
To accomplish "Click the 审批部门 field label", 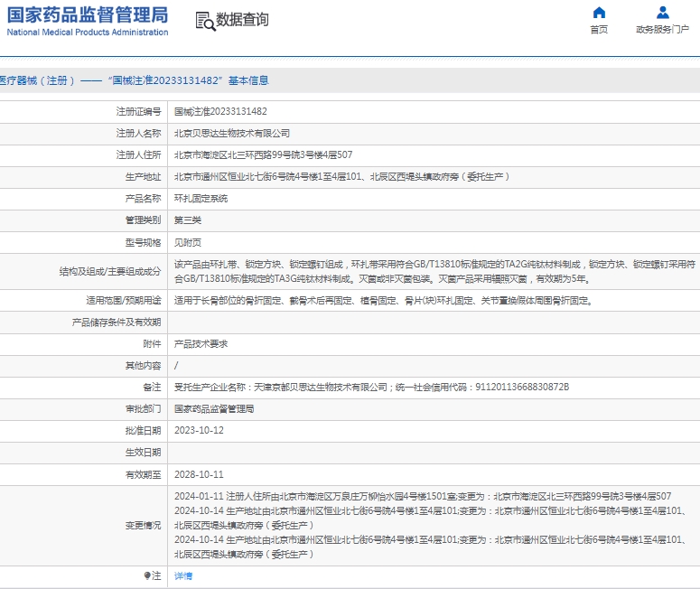I will (x=143, y=409).
